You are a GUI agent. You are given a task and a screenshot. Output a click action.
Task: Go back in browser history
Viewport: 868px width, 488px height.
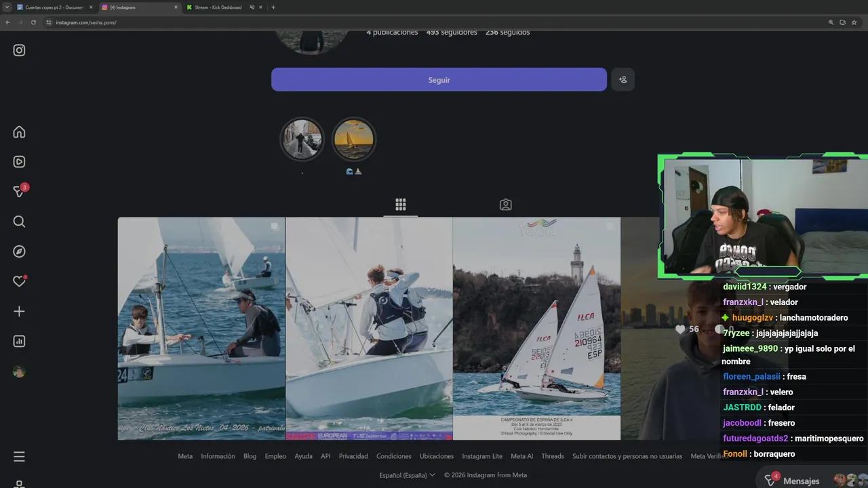[x=7, y=22]
